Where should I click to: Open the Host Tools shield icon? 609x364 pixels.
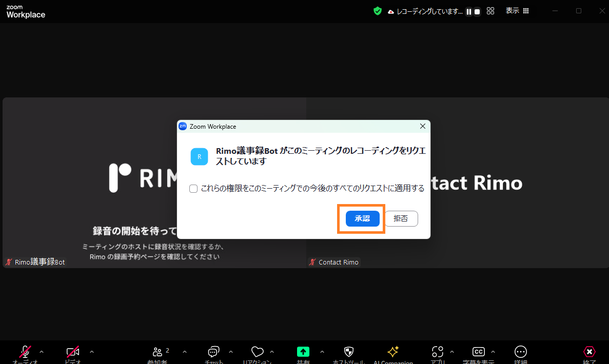click(349, 353)
